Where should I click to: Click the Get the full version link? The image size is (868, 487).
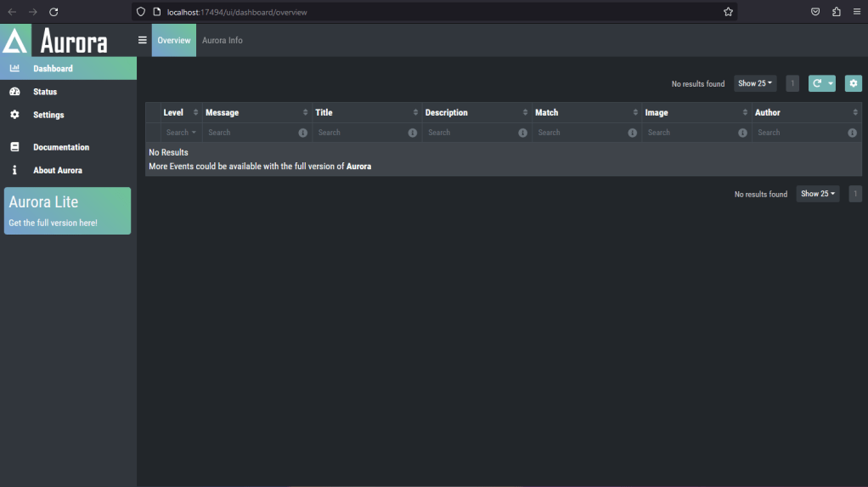point(53,223)
